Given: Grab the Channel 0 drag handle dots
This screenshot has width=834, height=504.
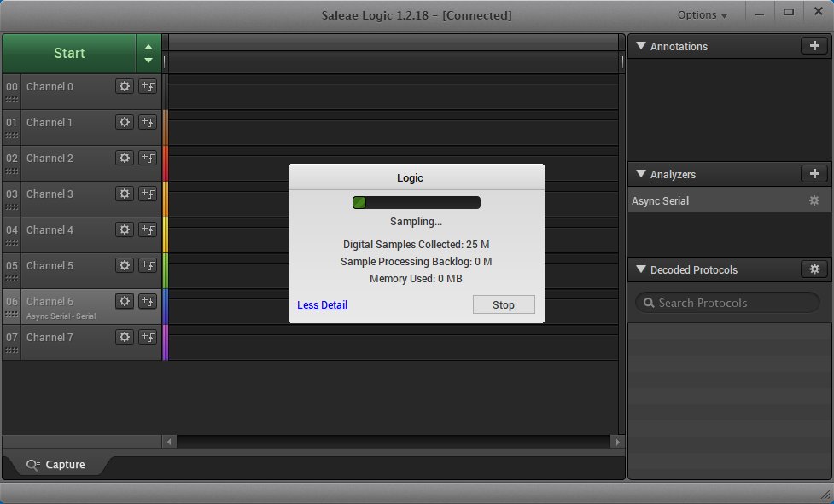Looking at the screenshot, I should tap(12, 99).
